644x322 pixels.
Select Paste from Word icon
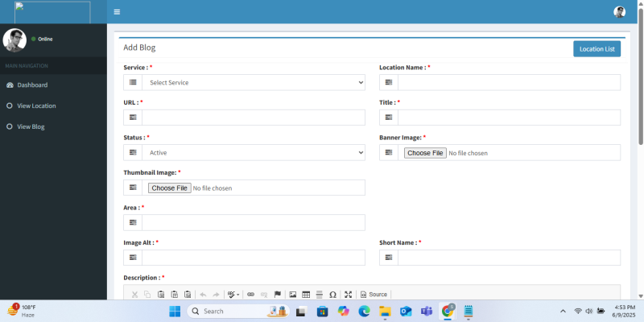click(188, 295)
